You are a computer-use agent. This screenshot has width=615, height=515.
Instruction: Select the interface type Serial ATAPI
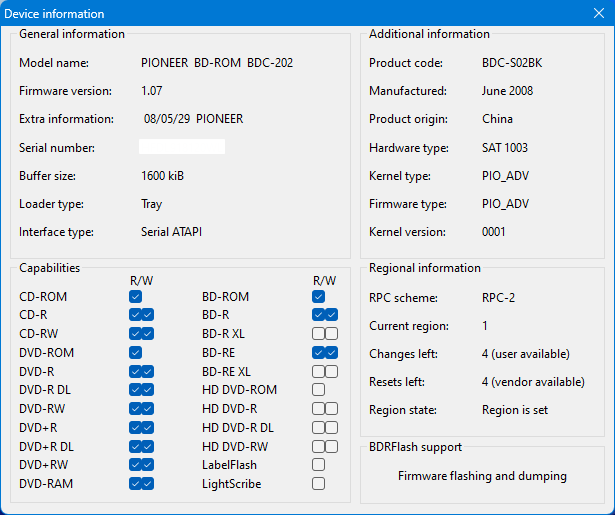[171, 232]
